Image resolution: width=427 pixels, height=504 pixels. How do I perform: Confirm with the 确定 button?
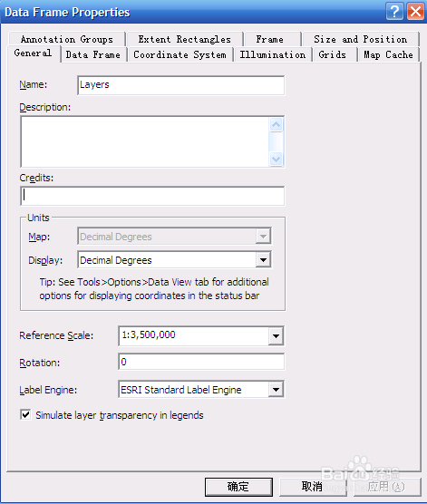(238, 487)
